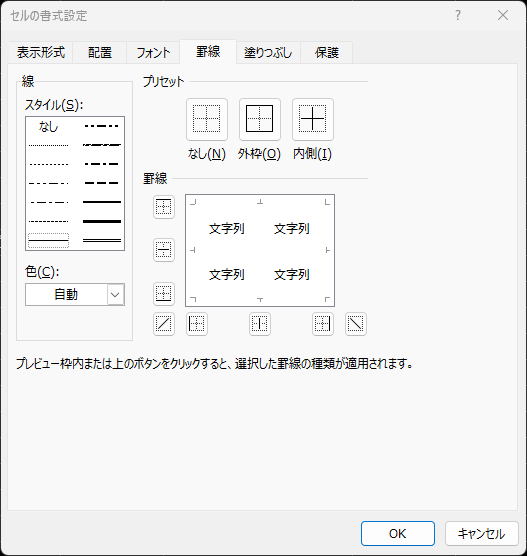Click the top-left 文字列 in the preview
Viewport: 527px width, 556px height.
[227, 228]
